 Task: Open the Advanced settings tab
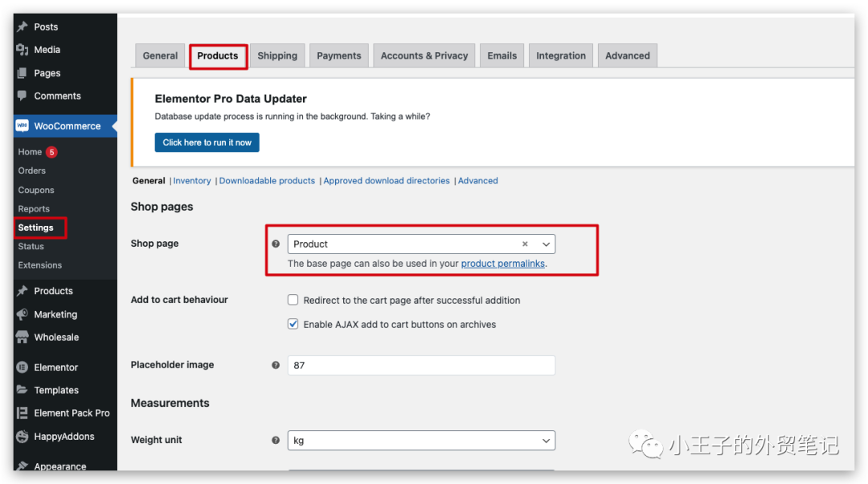(x=627, y=55)
